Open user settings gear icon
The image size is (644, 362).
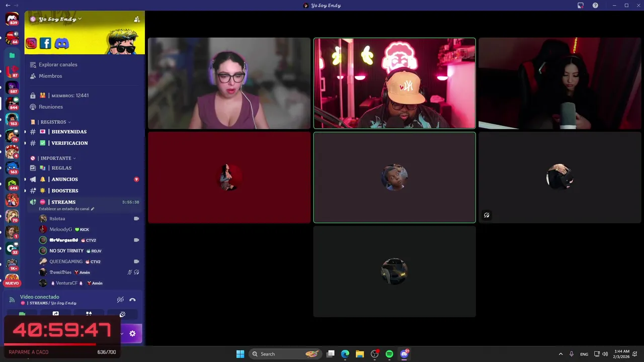[132, 333]
